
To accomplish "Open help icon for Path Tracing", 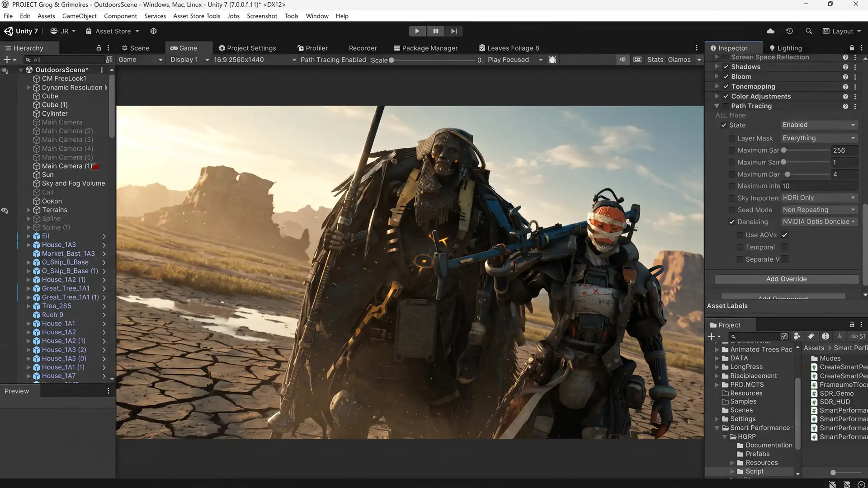I will (x=845, y=106).
